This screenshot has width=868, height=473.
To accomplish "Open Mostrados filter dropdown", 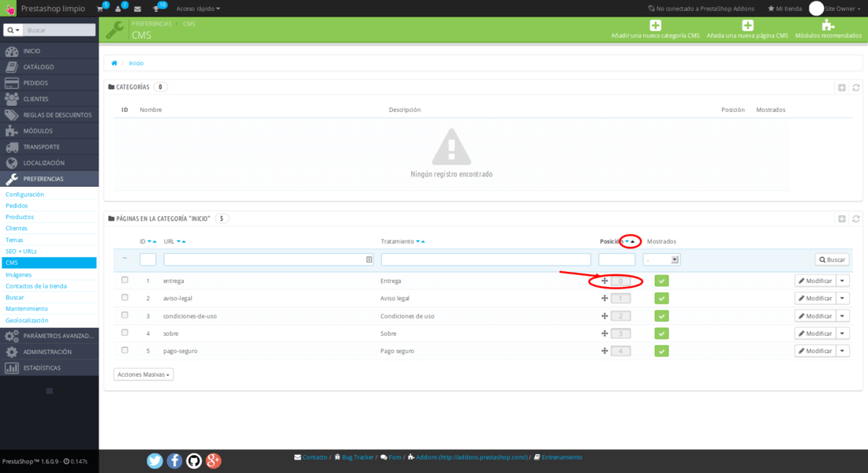I will click(x=661, y=259).
